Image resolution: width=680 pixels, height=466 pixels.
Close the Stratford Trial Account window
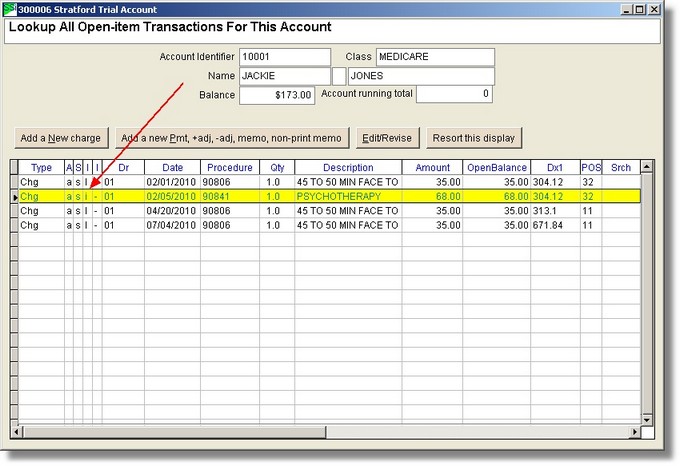pyautogui.click(x=654, y=9)
